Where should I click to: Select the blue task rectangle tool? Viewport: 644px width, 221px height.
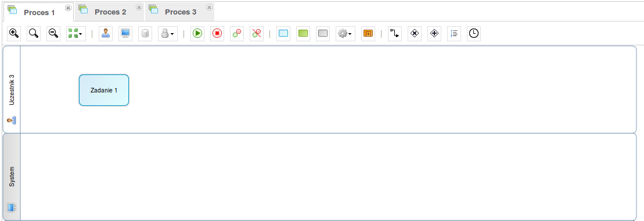(x=283, y=34)
